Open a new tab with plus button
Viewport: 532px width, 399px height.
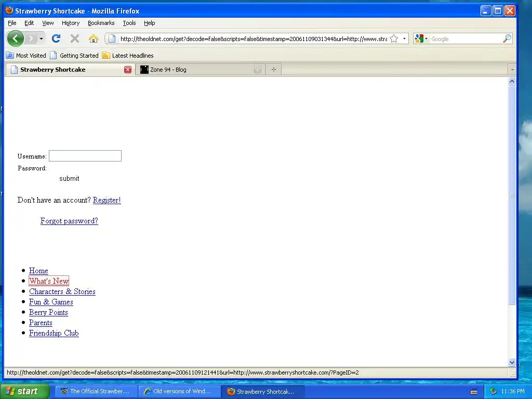[273, 70]
